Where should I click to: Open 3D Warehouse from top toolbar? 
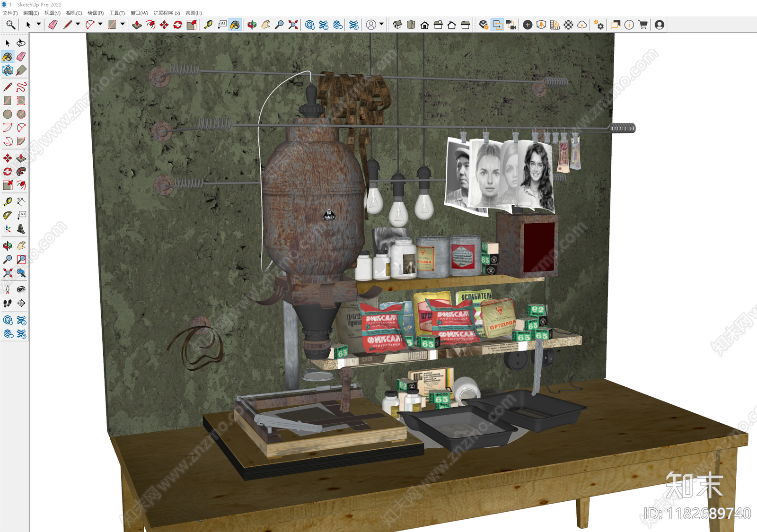tap(310, 25)
